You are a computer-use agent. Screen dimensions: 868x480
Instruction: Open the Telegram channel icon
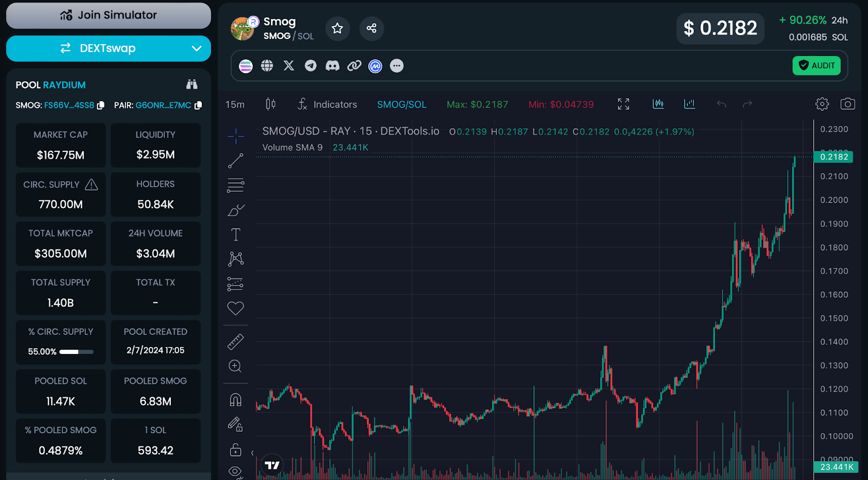tap(310, 66)
